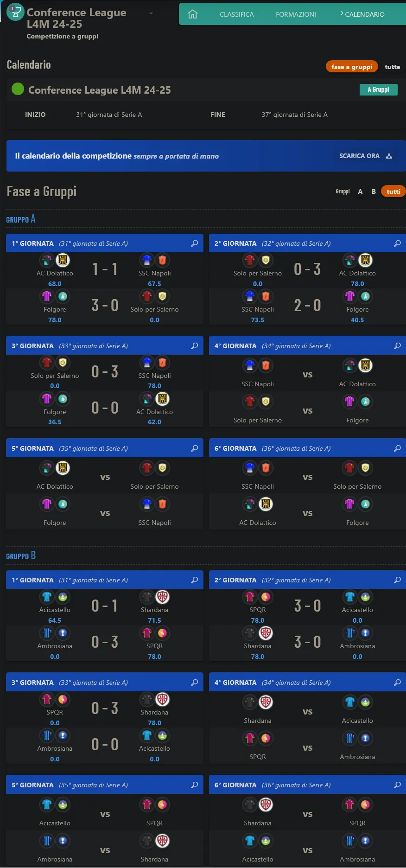Screen dimensions: 406x868
Task: Show all groups with 'tutti' filter
Action: tap(393, 191)
